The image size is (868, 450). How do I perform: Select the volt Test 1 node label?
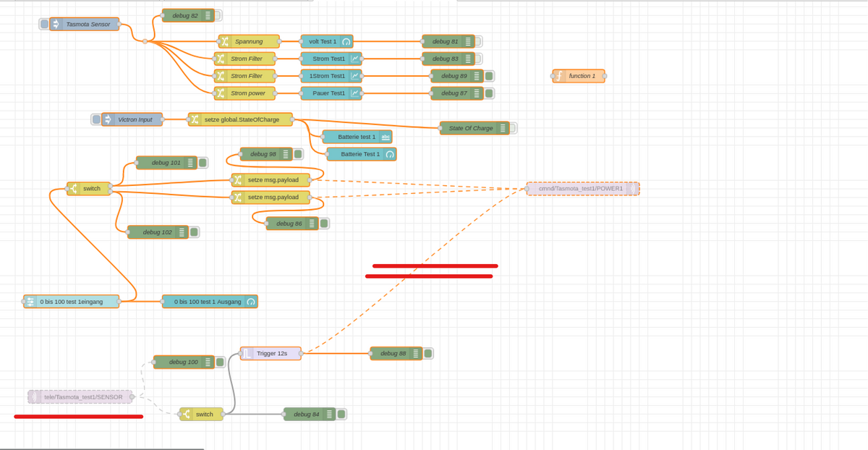click(323, 41)
